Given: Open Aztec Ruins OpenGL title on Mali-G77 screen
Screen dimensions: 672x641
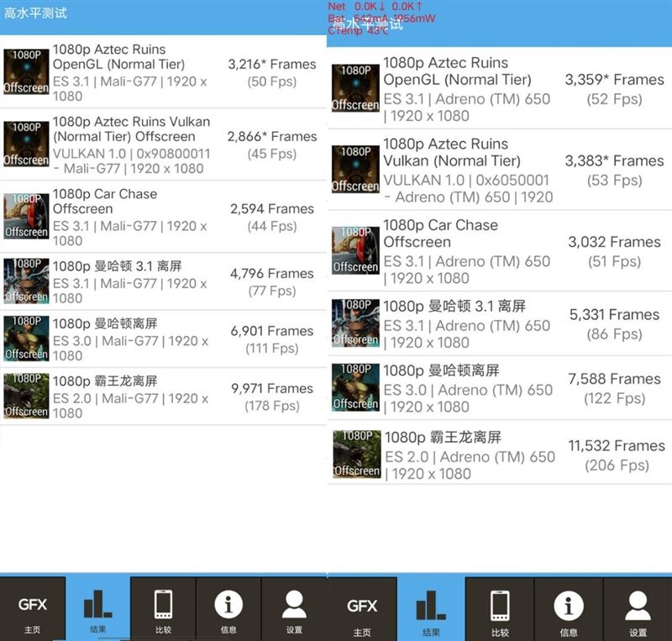Looking at the screenshot, I should point(118,56).
